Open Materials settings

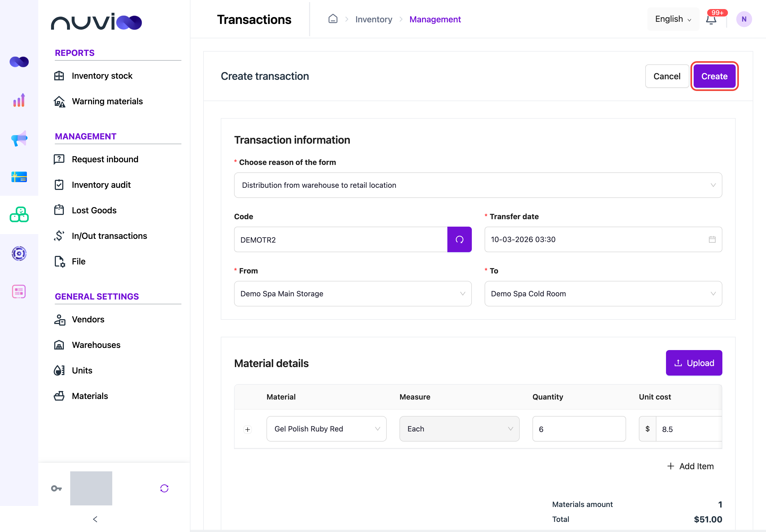click(x=90, y=396)
